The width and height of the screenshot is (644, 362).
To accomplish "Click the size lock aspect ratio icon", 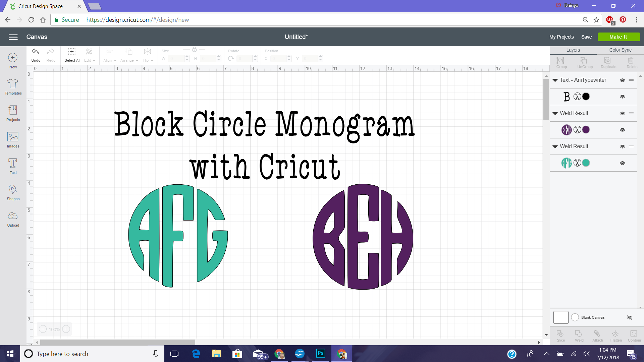I will click(194, 50).
